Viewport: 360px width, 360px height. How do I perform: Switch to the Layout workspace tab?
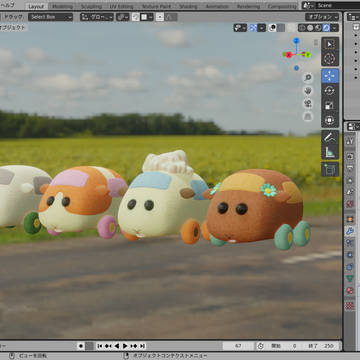click(x=36, y=6)
